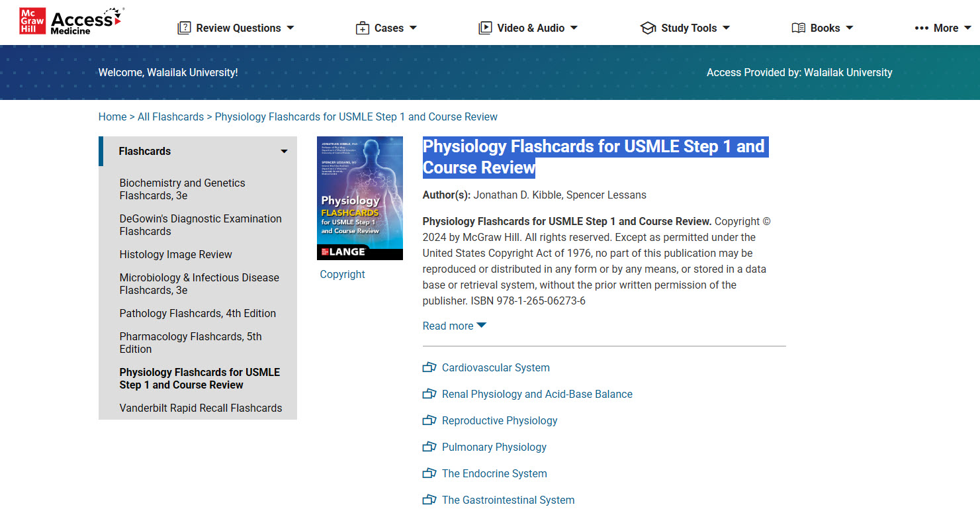Click flashcard icon beside Renal Physiology

(429, 394)
